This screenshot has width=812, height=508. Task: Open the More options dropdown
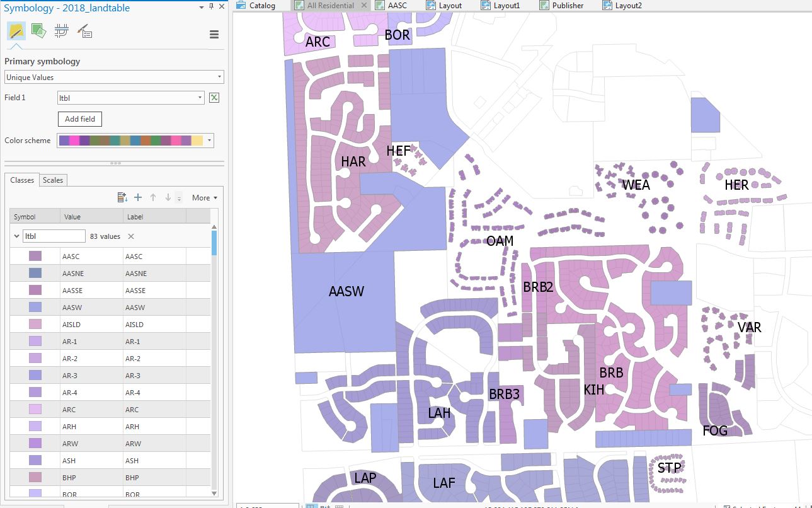point(205,198)
